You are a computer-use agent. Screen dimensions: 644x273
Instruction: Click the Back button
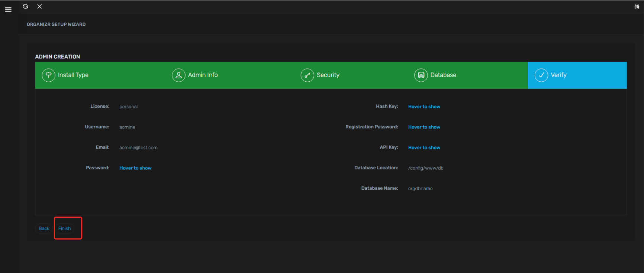44,228
